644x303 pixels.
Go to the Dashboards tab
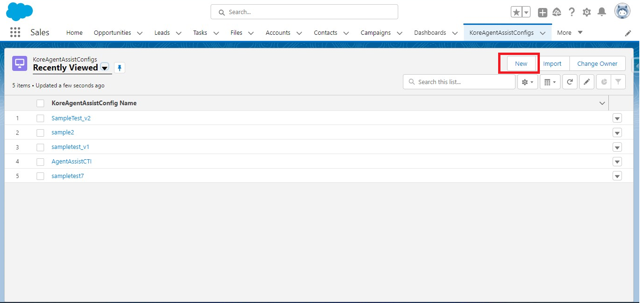point(430,33)
